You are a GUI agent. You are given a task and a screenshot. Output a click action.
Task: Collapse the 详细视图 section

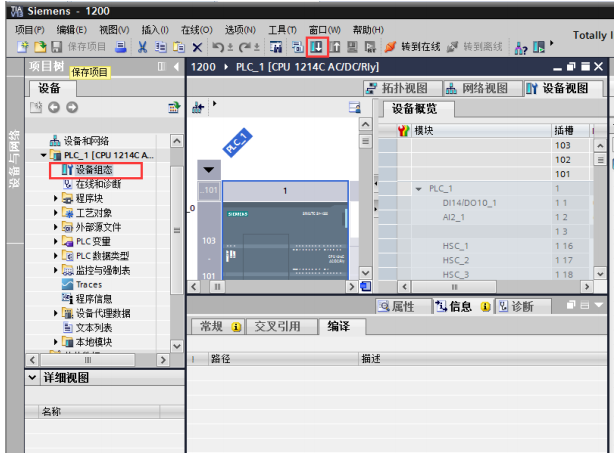(33, 377)
